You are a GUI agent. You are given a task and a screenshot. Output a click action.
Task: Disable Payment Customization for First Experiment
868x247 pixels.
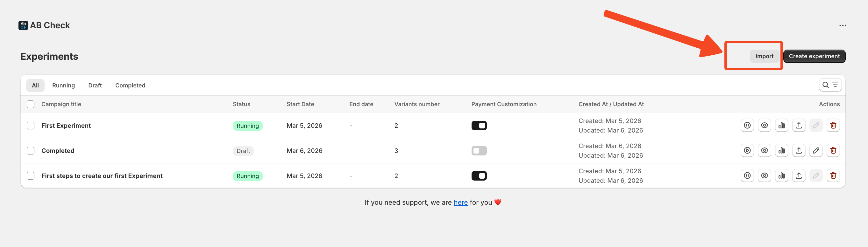click(x=479, y=126)
